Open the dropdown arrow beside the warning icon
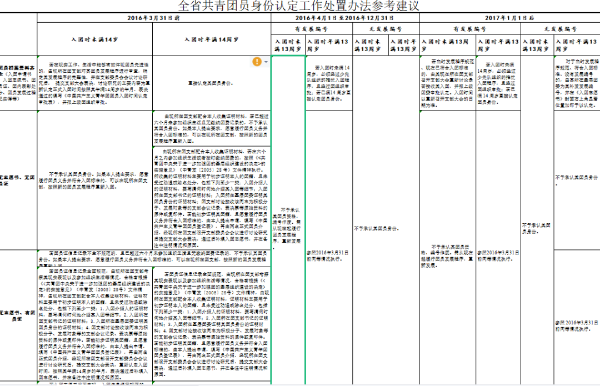 point(266,62)
